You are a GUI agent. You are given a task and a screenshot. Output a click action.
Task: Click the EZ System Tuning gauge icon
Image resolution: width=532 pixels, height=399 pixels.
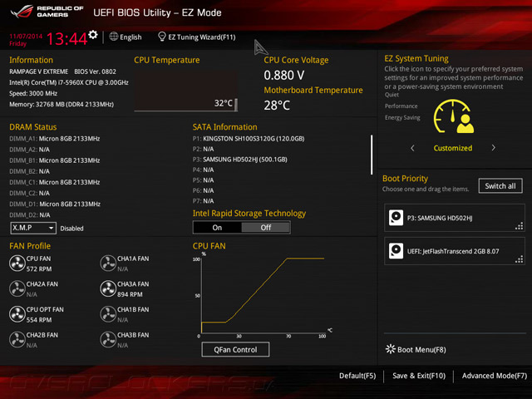click(x=454, y=116)
